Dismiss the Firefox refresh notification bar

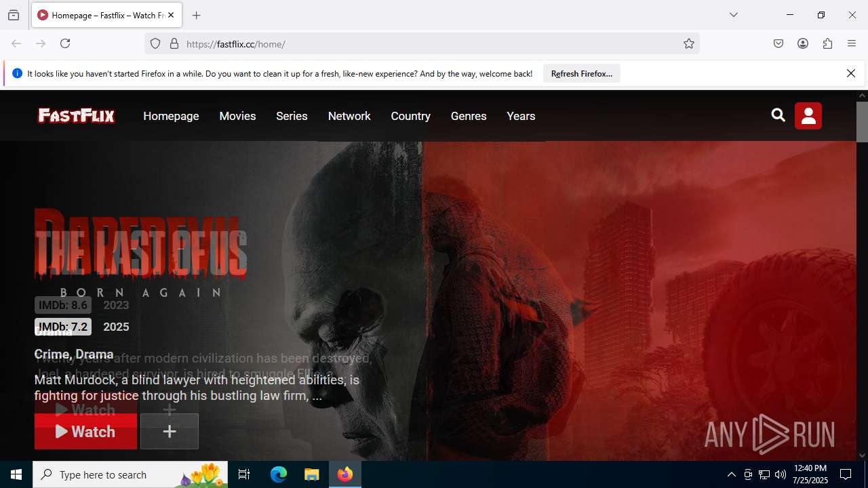pyautogui.click(x=851, y=73)
